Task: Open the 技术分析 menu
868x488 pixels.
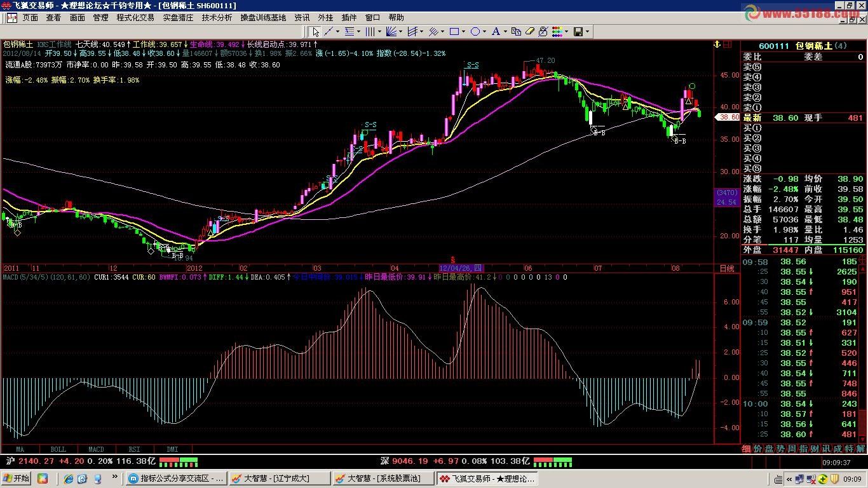Action: [217, 18]
